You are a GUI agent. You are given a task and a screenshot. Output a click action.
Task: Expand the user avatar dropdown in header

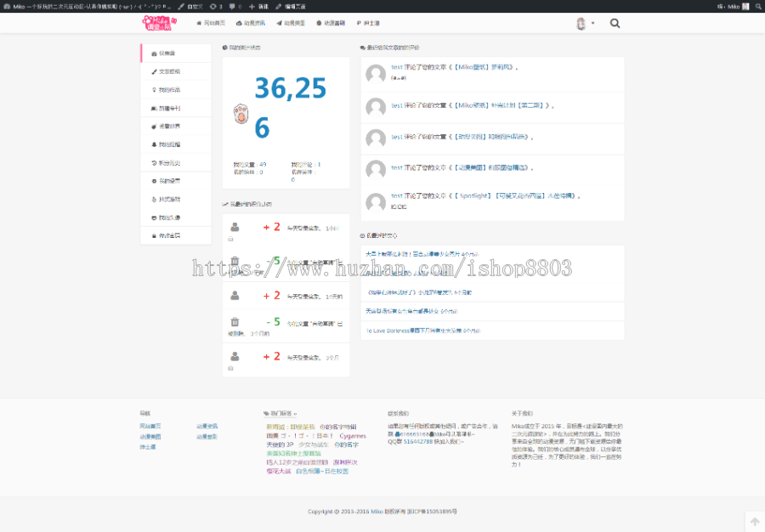coord(585,23)
